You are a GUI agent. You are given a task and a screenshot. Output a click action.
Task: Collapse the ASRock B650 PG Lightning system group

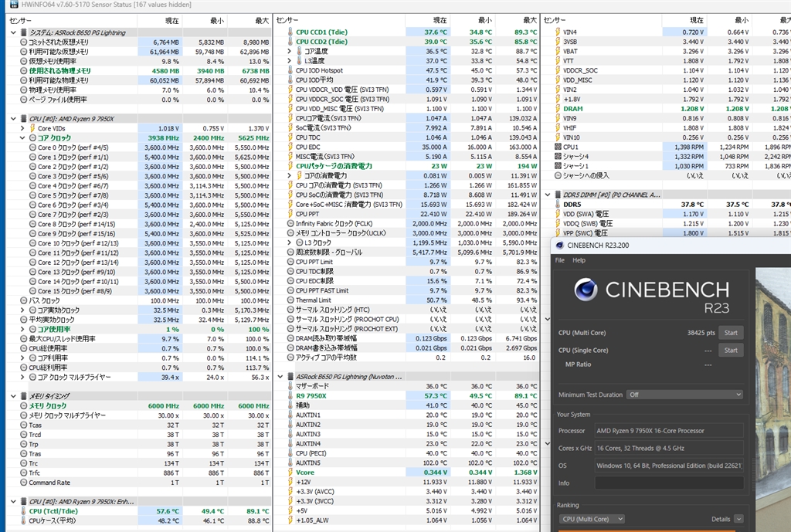(13, 32)
